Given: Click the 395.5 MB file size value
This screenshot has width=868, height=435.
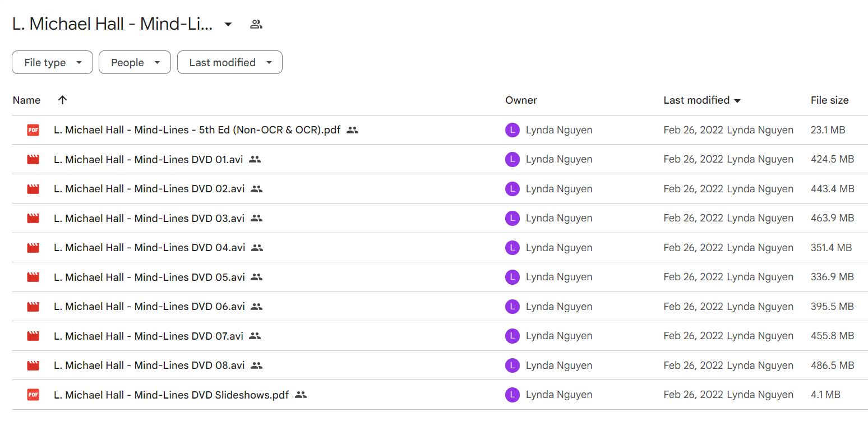Looking at the screenshot, I should (832, 307).
